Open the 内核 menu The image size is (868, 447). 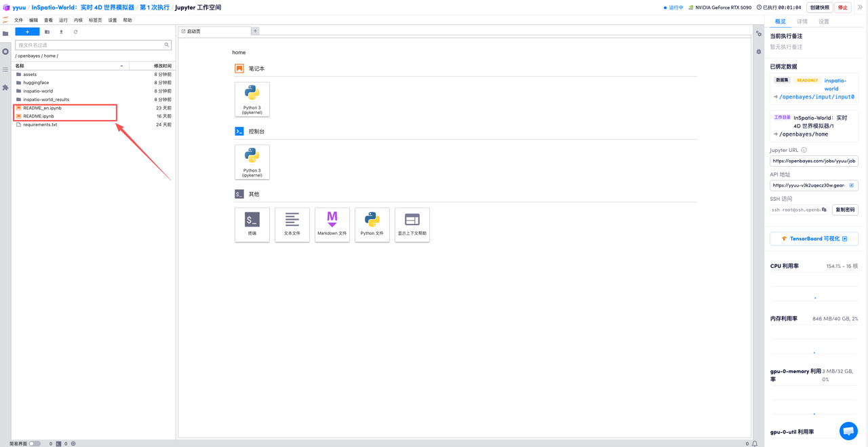[x=78, y=20]
